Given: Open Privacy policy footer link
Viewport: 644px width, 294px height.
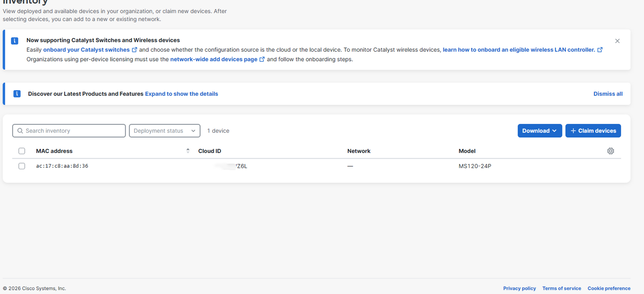Looking at the screenshot, I should coord(519,288).
